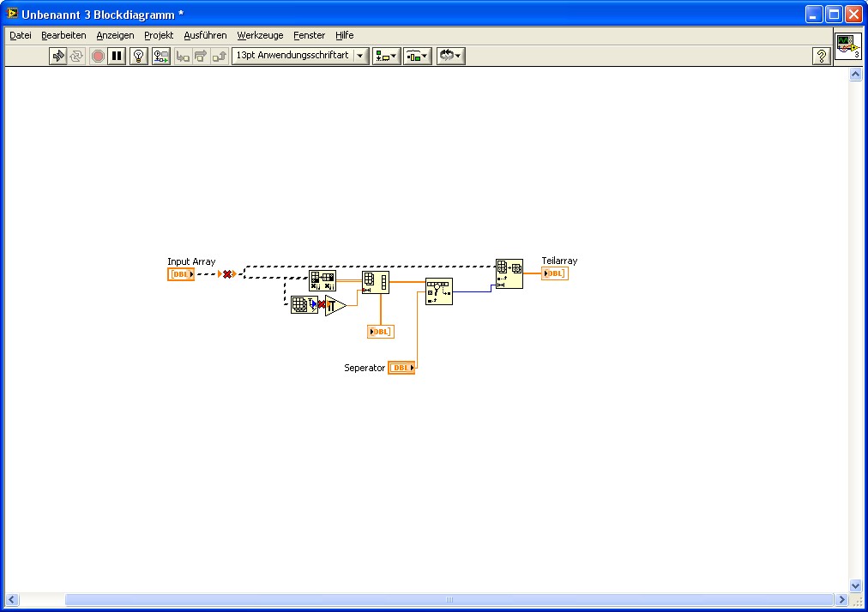Image resolution: width=868 pixels, height=612 pixels.
Task: Open the Bearbeiten menu
Action: click(x=63, y=35)
